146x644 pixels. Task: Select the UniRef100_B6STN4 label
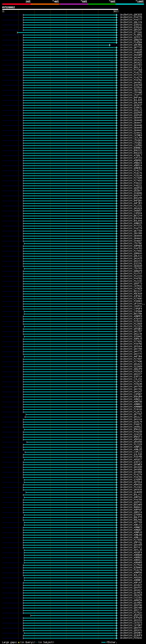(x=131, y=314)
